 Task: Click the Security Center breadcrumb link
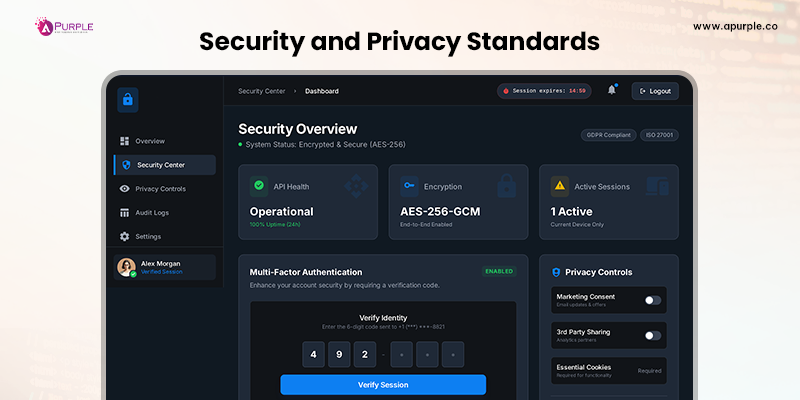tap(260, 91)
